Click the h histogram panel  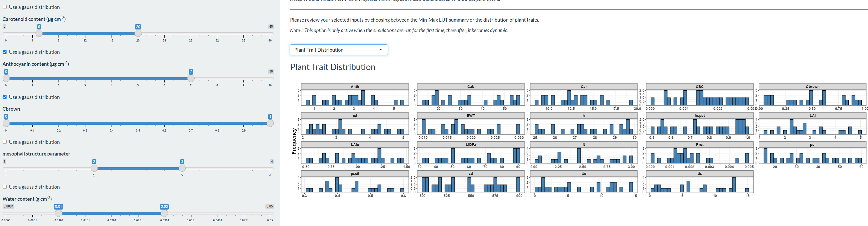584,127
